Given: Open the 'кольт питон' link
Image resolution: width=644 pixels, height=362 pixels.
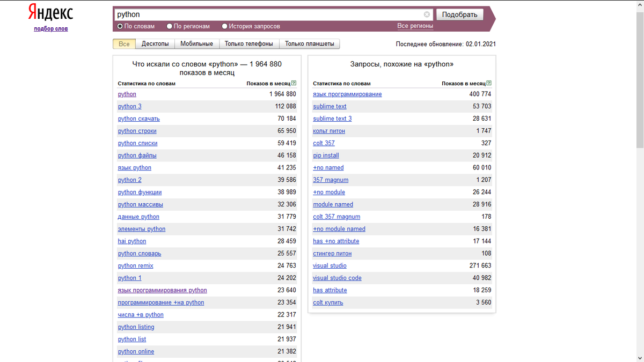Looking at the screenshot, I should tap(330, 131).
